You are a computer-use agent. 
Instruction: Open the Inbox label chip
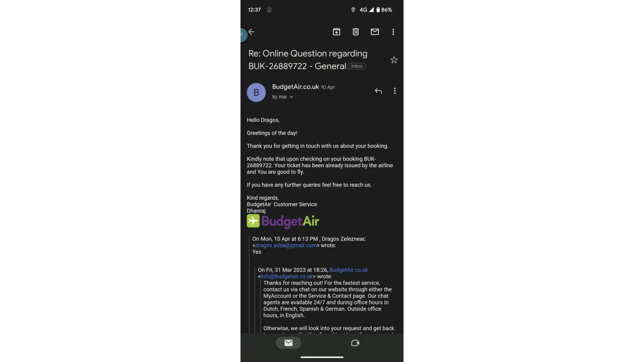(357, 66)
